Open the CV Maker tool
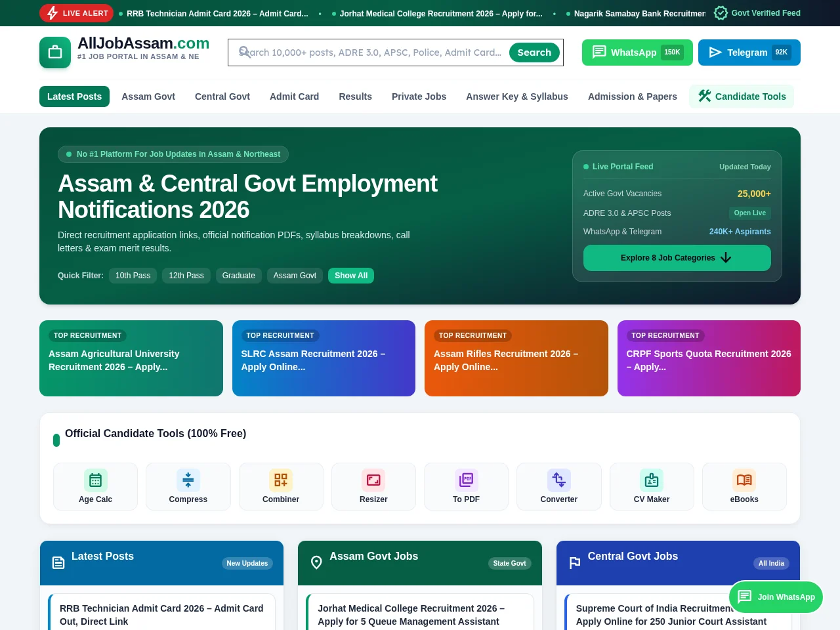The height and width of the screenshot is (630, 840). pyautogui.click(x=652, y=486)
